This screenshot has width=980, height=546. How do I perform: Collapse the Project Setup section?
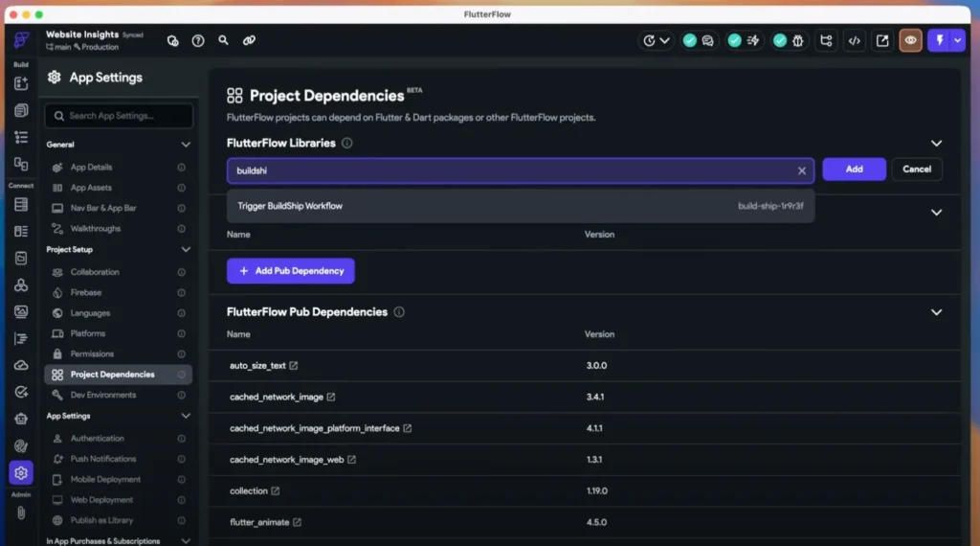coord(186,250)
